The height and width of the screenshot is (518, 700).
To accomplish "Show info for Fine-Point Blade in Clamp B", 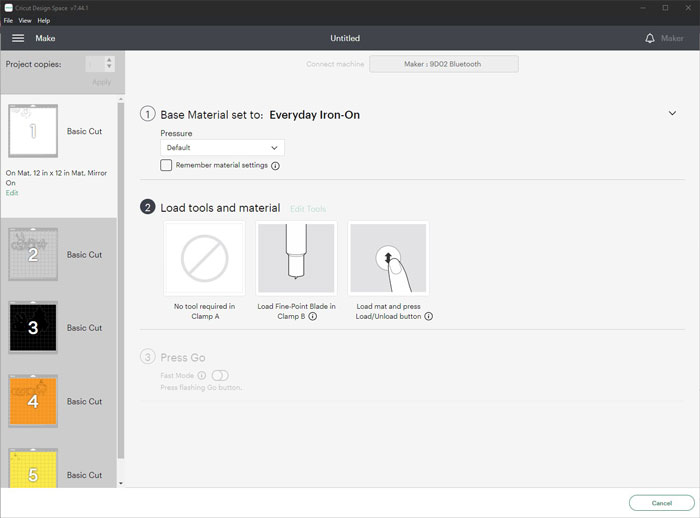I will coord(313,316).
